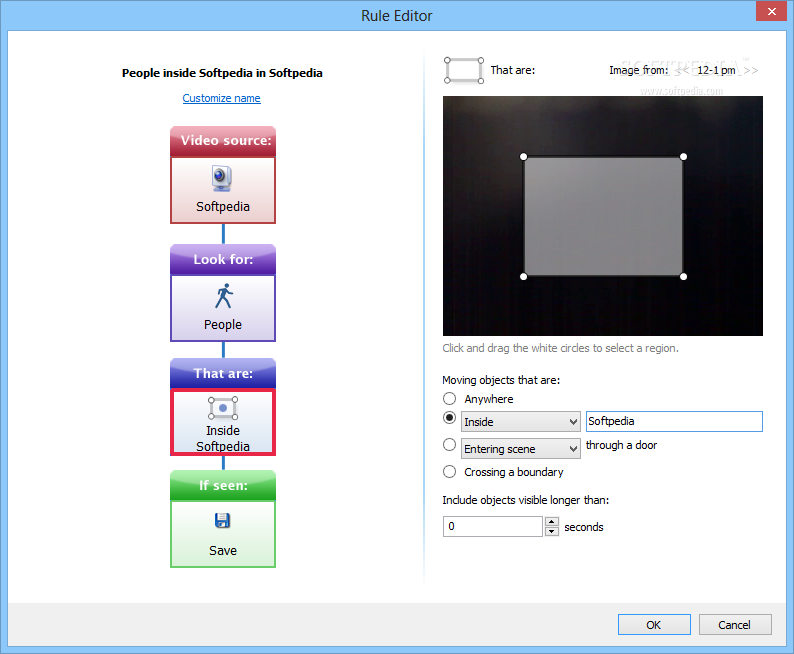Click the People walking figure icon
This screenshot has height=654, width=794.
point(223,296)
